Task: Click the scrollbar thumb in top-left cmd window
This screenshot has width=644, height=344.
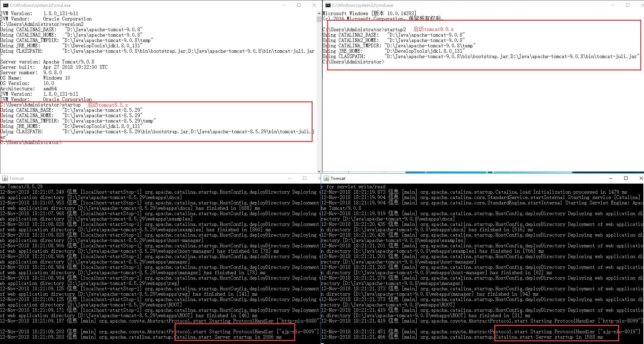Action: (x=319, y=19)
